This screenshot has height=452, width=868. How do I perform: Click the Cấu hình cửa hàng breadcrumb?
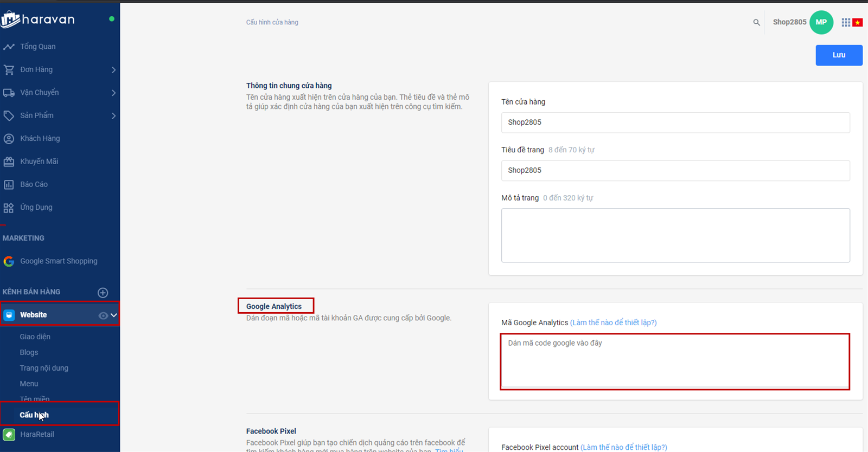[x=272, y=22]
